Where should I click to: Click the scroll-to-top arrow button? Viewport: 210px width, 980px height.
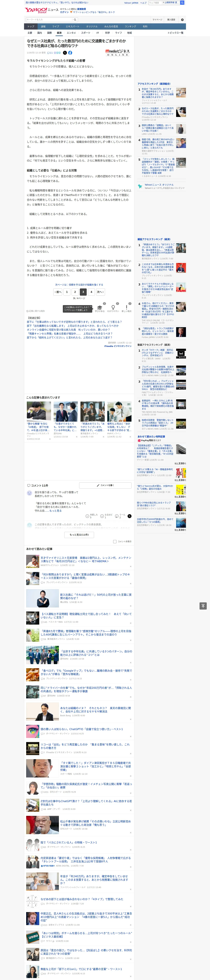click(x=203, y=606)
